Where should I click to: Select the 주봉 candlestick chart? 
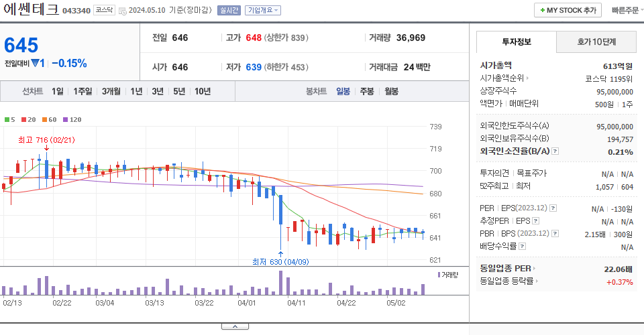pos(367,91)
